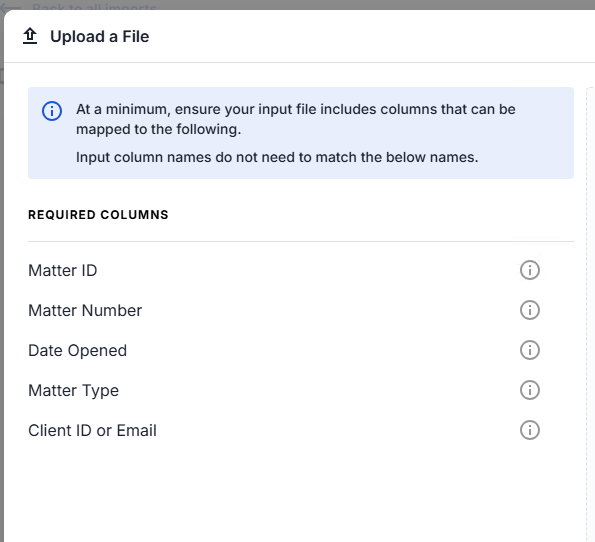Click the Upload a File title
Screen dimensions: 595x542
(x=99, y=37)
